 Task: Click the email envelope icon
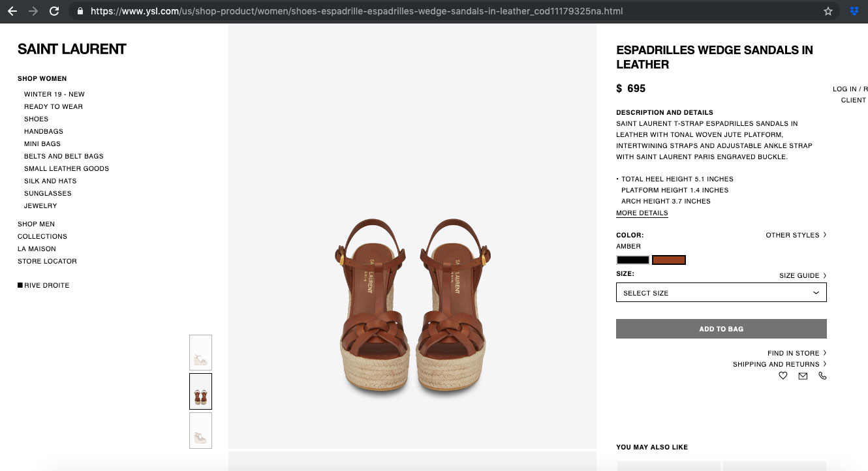pos(803,376)
